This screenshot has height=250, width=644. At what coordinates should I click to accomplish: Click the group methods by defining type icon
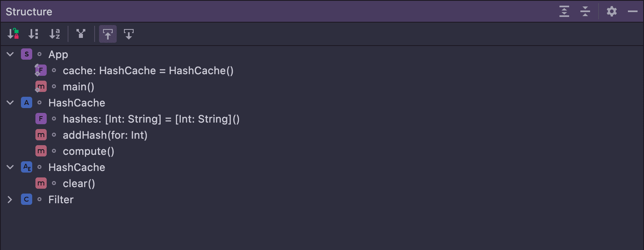pos(81,34)
